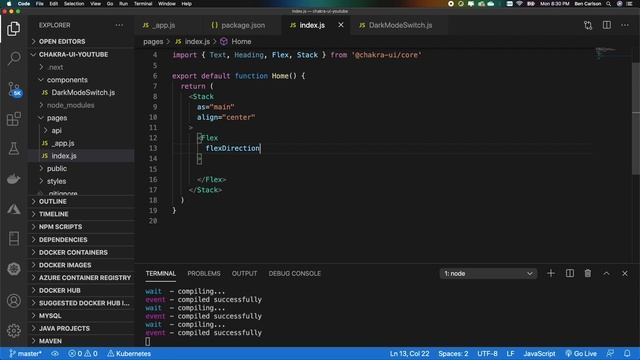The width and height of the screenshot is (640, 360).
Task: Expand the .next folder
Action: pyautogui.click(x=56, y=67)
